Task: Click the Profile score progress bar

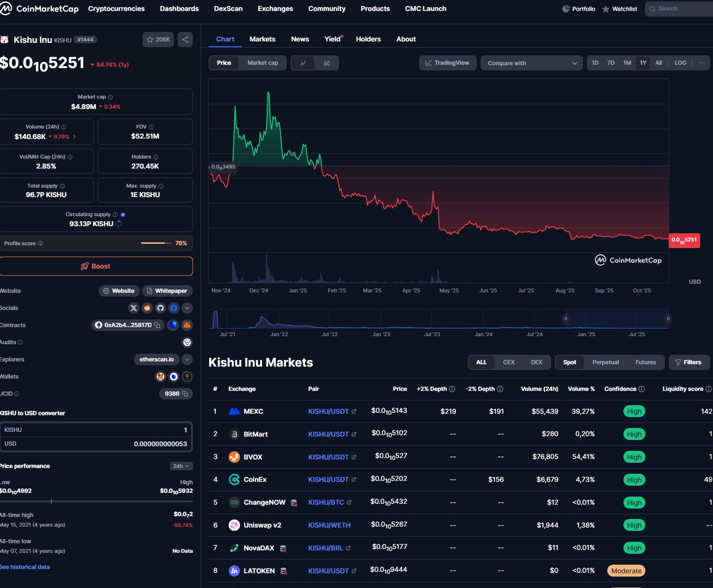Action: (156, 243)
